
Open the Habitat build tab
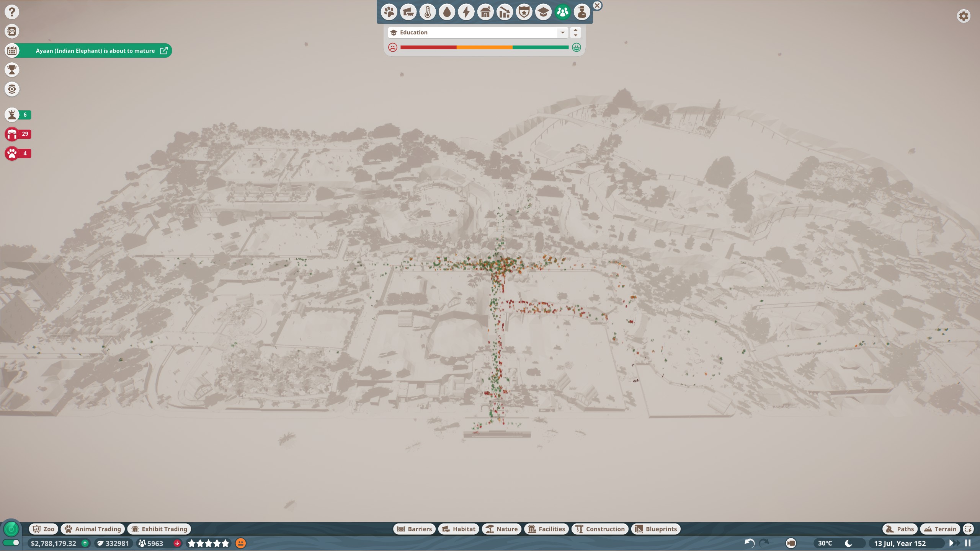coord(459,529)
